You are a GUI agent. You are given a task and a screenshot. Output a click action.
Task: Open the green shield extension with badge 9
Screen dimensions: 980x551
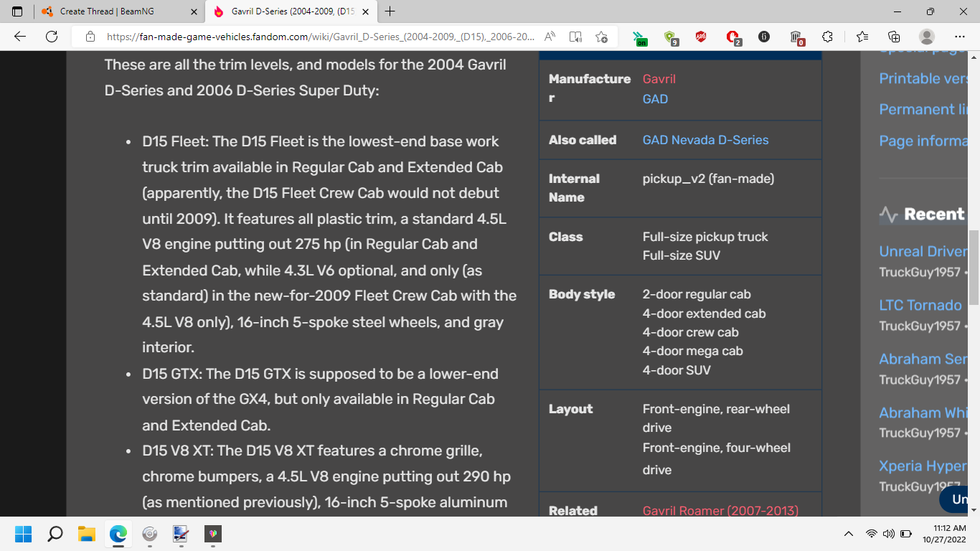671,37
